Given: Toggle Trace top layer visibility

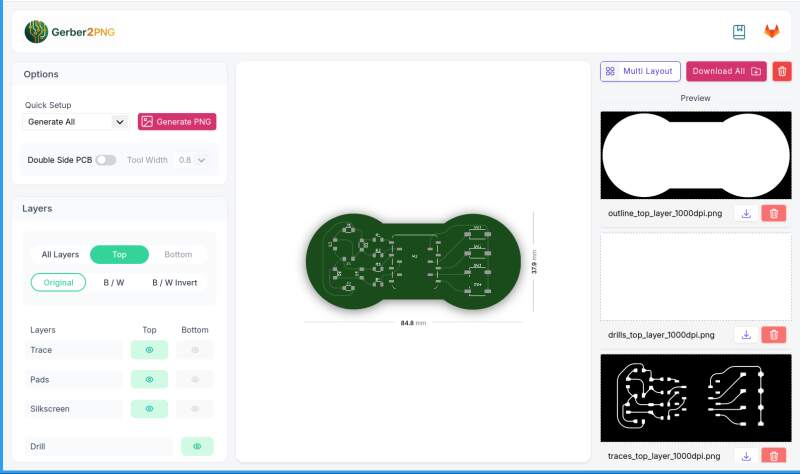Looking at the screenshot, I should point(149,350).
